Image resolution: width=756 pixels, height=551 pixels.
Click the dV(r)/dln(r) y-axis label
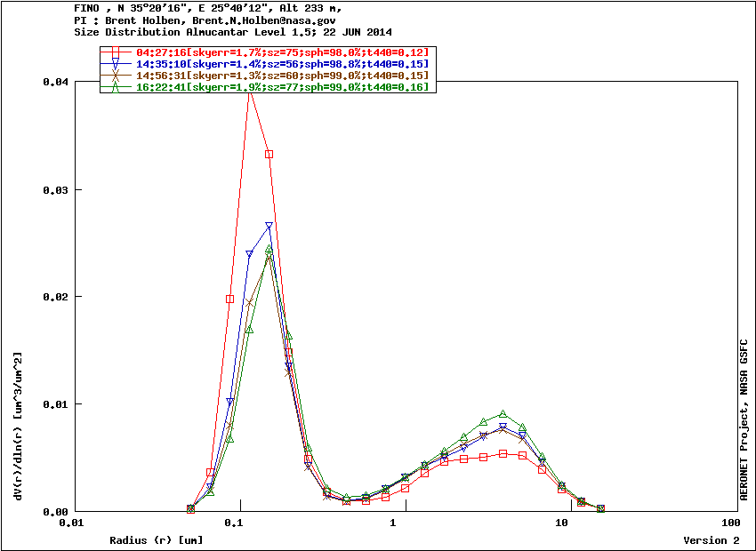[x=17, y=425]
